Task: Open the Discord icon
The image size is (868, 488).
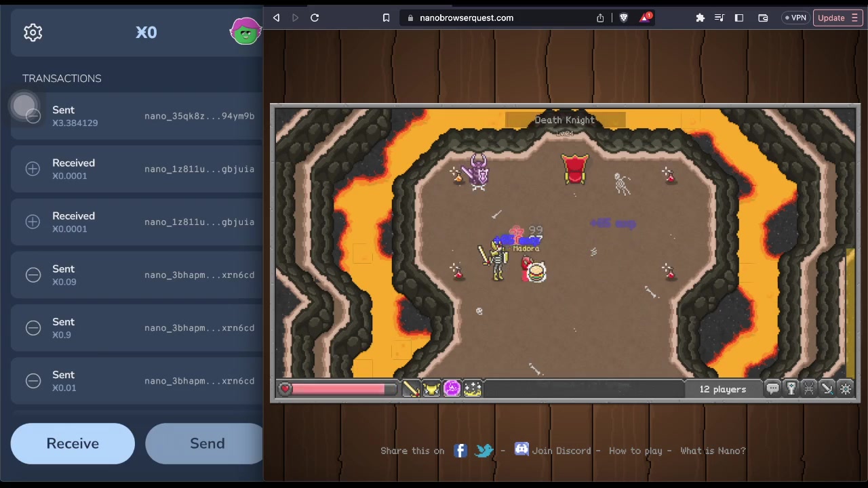Action: [521, 449]
